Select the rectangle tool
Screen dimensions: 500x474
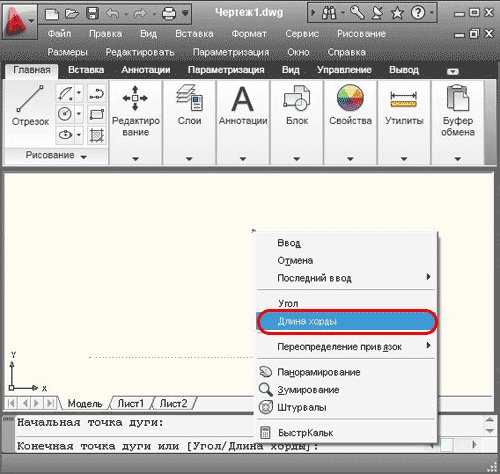click(x=97, y=114)
